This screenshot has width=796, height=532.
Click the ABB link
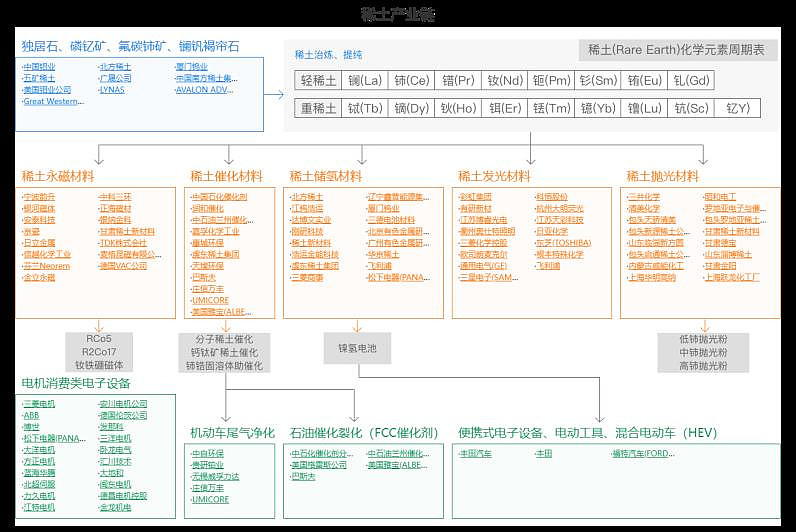click(31, 416)
